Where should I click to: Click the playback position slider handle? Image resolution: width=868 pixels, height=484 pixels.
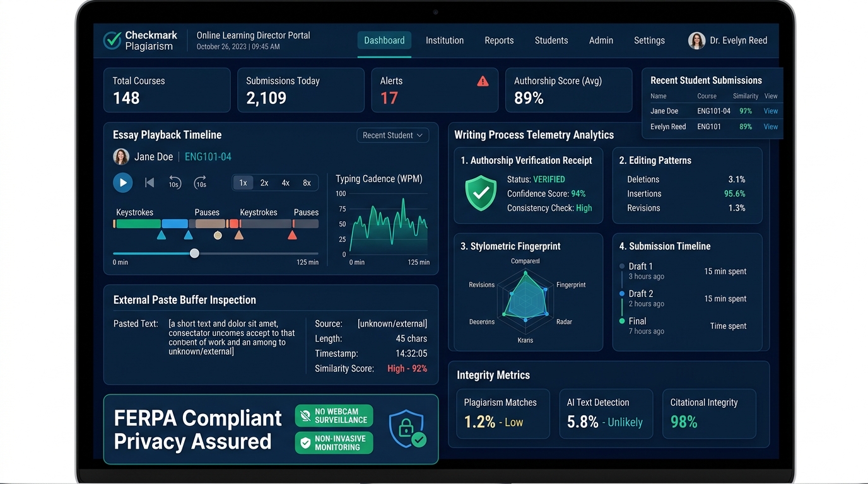tap(194, 253)
